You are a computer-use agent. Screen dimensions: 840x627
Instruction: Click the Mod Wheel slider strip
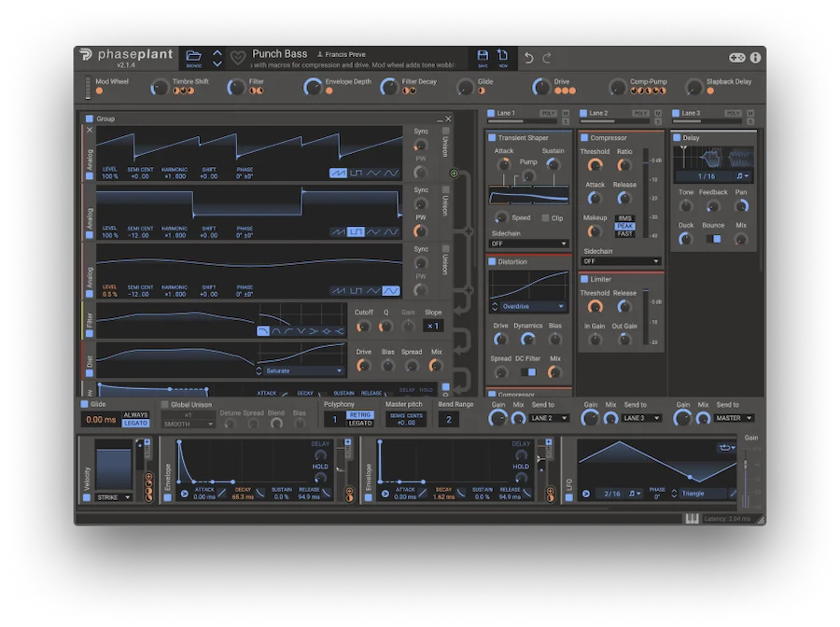tap(88, 88)
